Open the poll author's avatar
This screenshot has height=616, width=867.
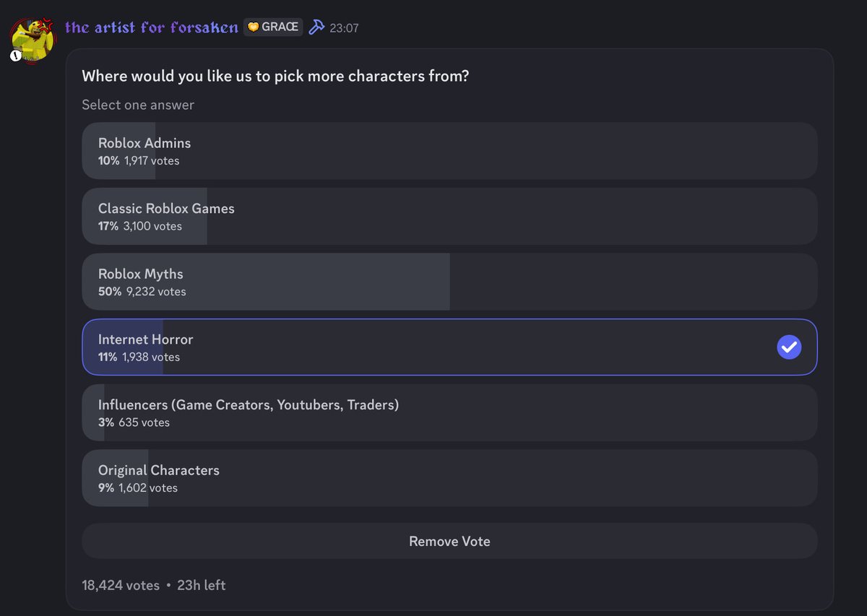(x=33, y=40)
